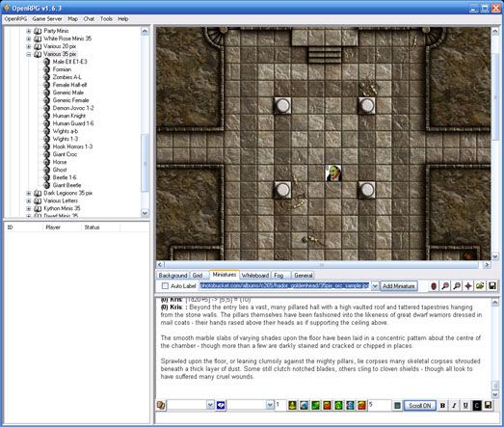Click the Horse miniature node icon
This screenshot has width=504, height=427.
pos(46,162)
